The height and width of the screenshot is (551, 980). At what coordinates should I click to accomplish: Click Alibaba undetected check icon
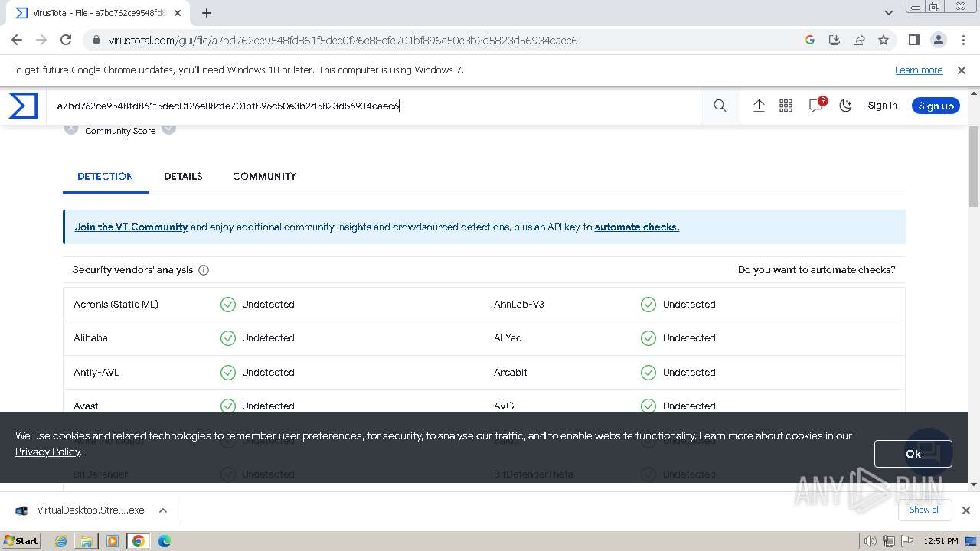pyautogui.click(x=227, y=338)
